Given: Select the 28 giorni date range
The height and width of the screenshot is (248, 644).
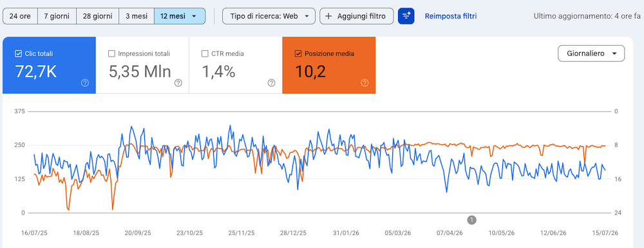Looking at the screenshot, I should (98, 16).
